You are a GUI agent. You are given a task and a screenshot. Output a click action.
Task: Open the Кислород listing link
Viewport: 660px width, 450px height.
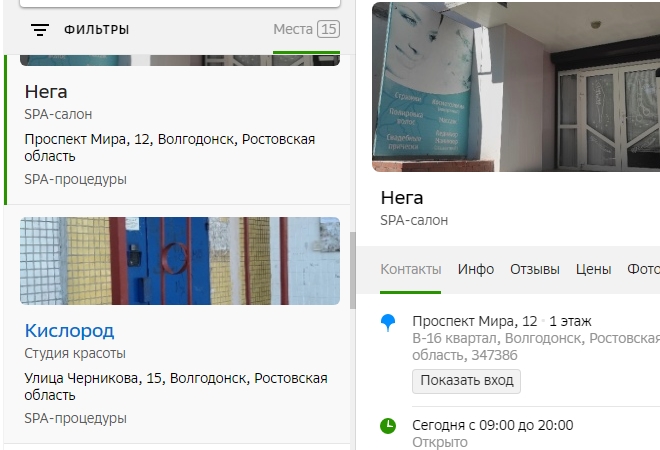click(69, 331)
